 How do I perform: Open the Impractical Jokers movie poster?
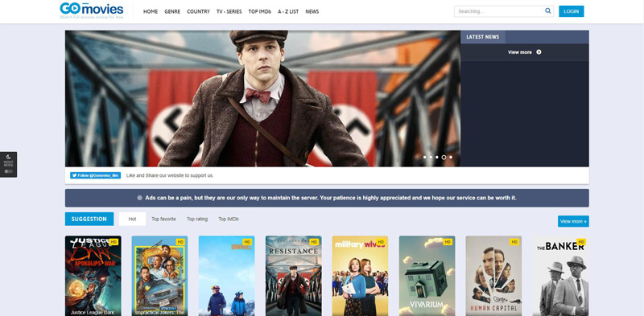pyautogui.click(x=159, y=276)
